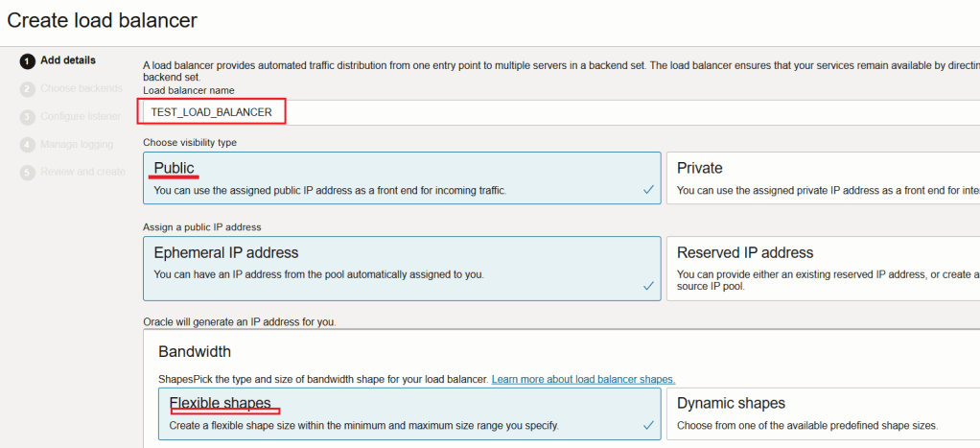The height and width of the screenshot is (448, 980).
Task: Open Learn more about load balancer shapes
Action: pyautogui.click(x=583, y=380)
